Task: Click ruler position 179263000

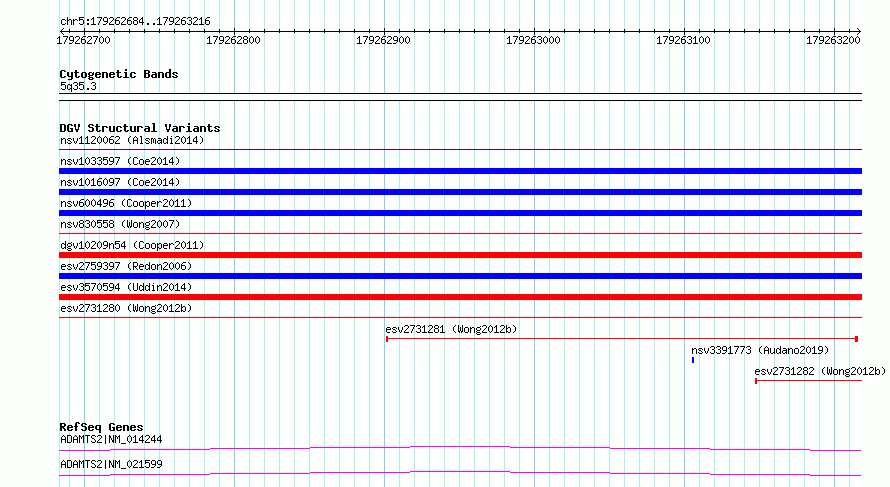Action: (533, 40)
